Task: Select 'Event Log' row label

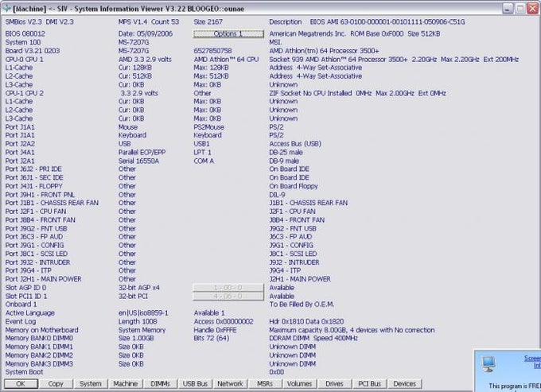Action: pyautogui.click(x=21, y=321)
